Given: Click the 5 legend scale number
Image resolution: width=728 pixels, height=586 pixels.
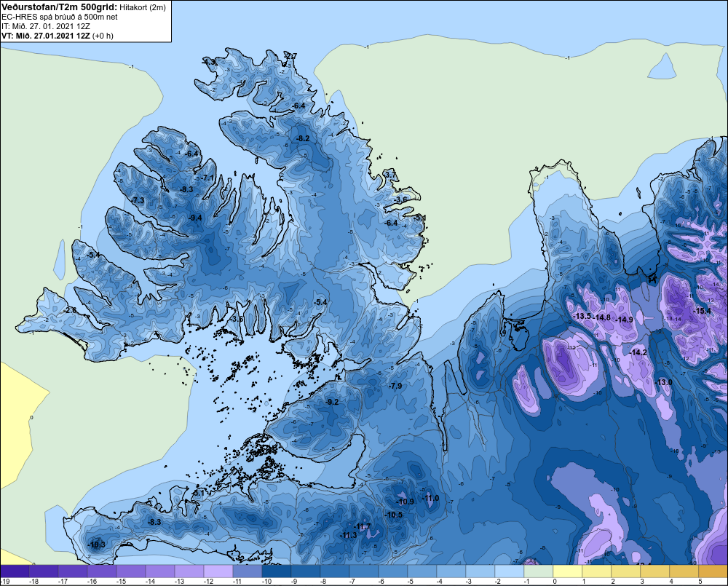Looking at the screenshot, I should 700,582.
